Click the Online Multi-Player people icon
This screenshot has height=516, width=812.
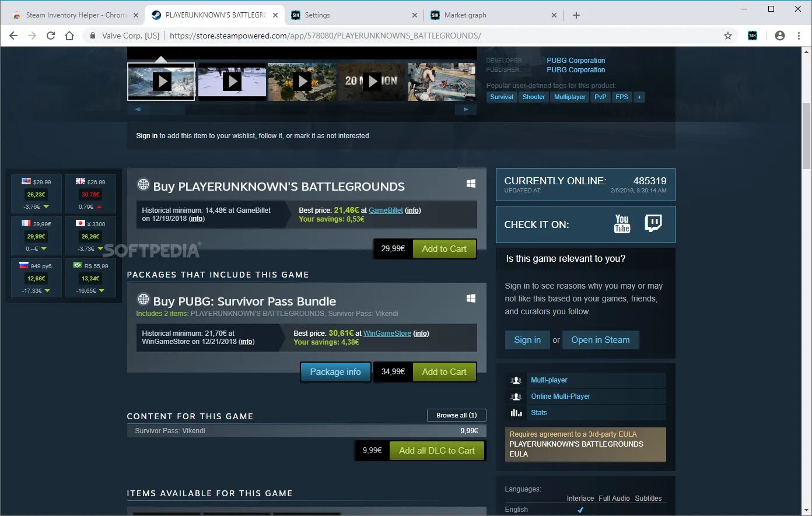[516, 396]
